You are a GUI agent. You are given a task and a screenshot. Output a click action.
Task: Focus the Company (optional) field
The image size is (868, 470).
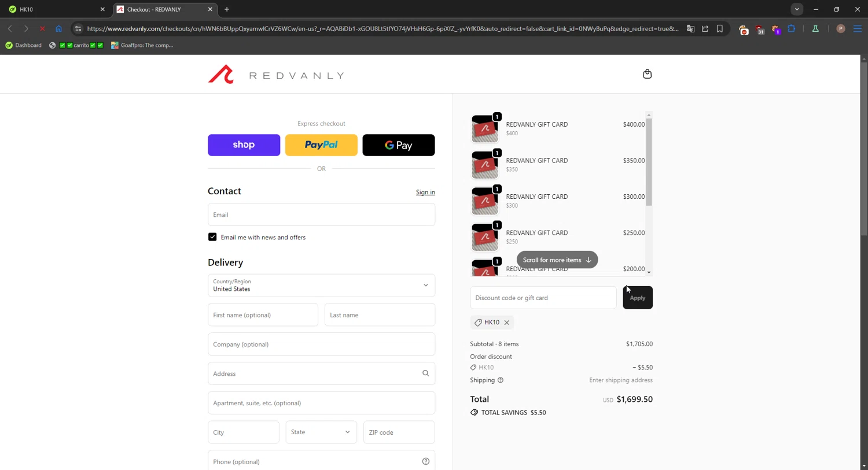[321, 345]
